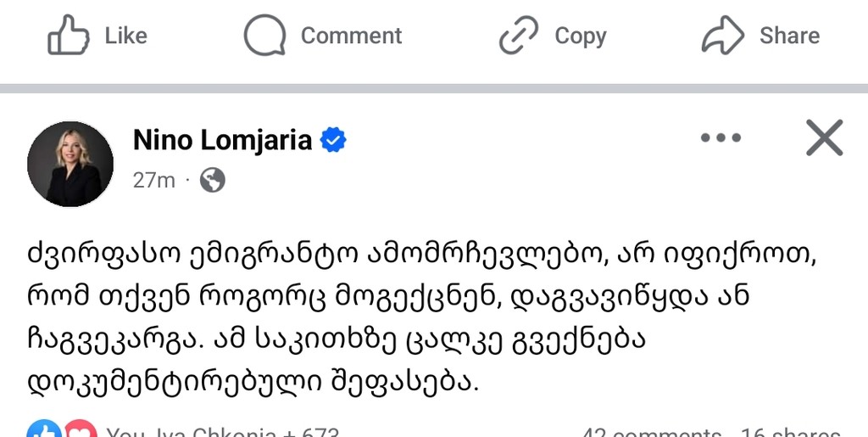The width and height of the screenshot is (868, 437).
Task: Click the red heart reaction icon
Action: point(81,429)
